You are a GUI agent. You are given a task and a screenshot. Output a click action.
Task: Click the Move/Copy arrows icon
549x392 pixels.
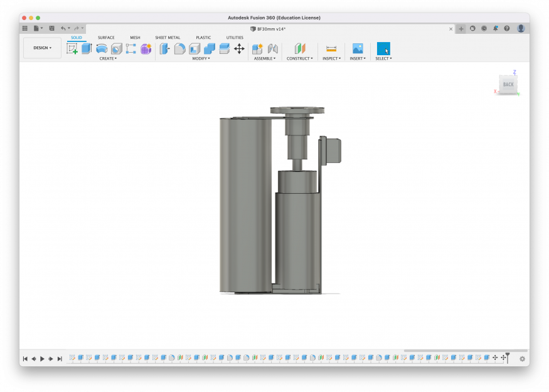point(239,48)
